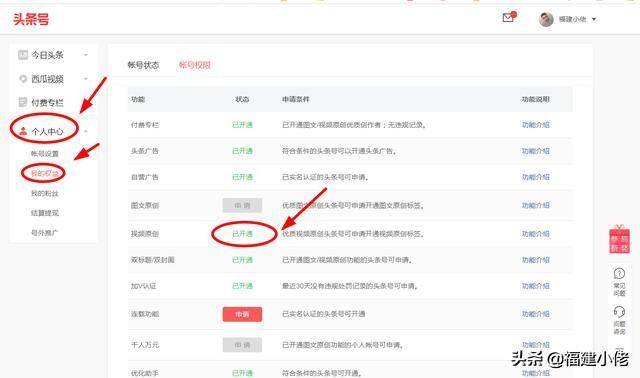Image resolution: width=640 pixels, height=378 pixels.
Task: Click the user avatar picture
Action: pos(546,19)
